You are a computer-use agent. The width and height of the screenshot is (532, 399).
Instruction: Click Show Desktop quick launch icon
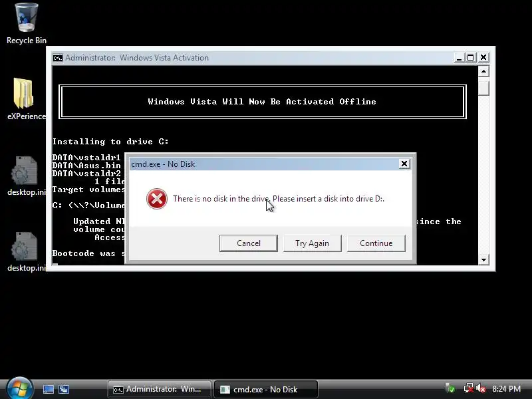(x=48, y=389)
